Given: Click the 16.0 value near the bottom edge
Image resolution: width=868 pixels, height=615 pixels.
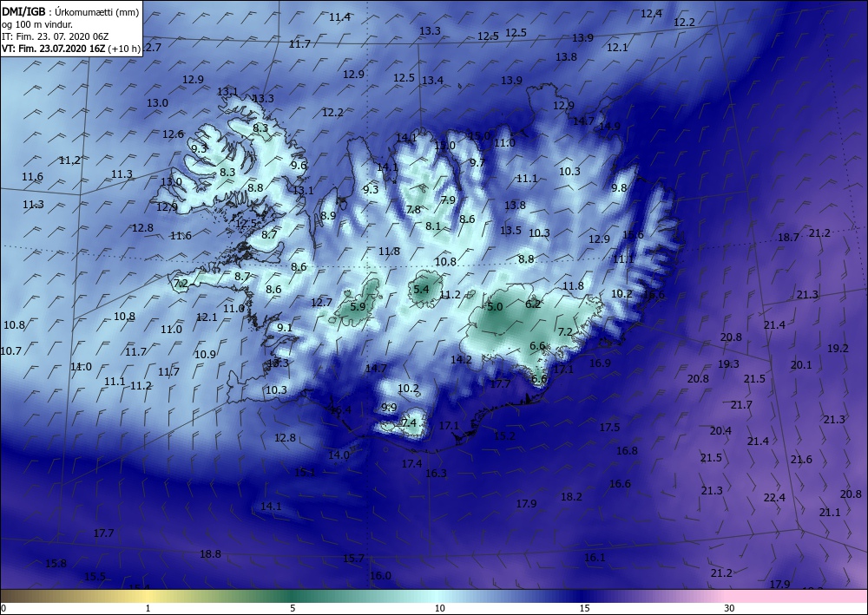Looking at the screenshot, I should tap(380, 576).
